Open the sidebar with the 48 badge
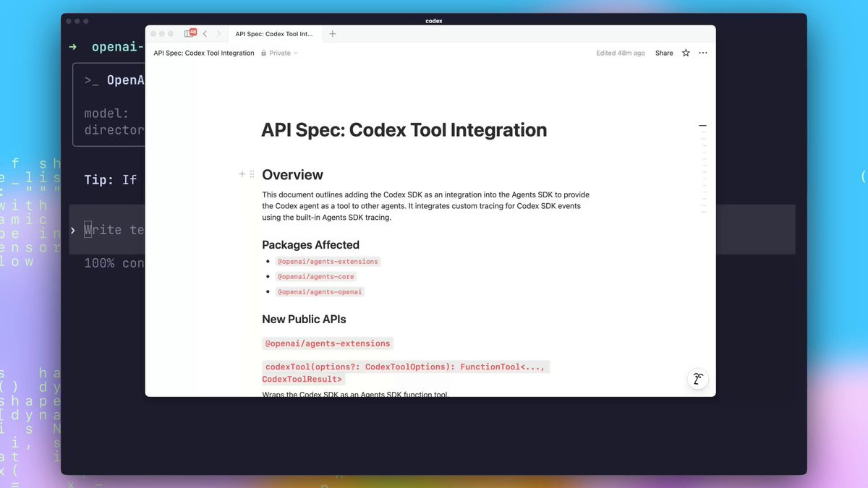Viewport: 868px width, 488px height. coord(190,33)
